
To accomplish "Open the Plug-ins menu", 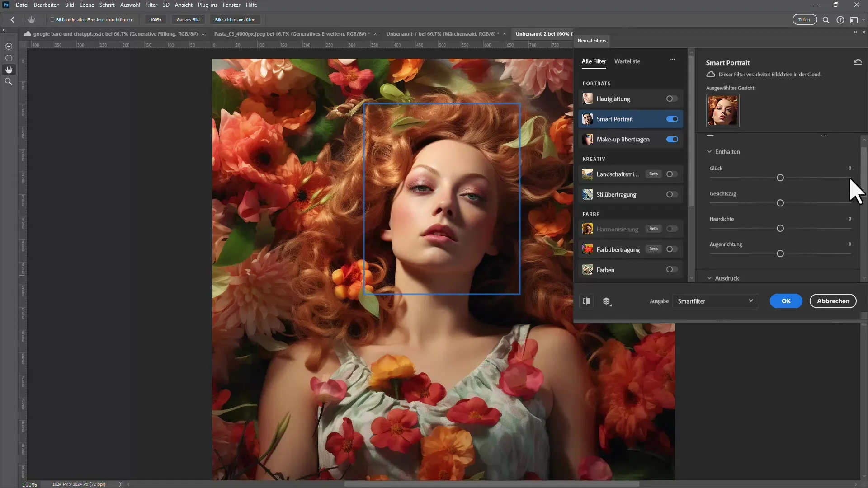I will (x=208, y=5).
